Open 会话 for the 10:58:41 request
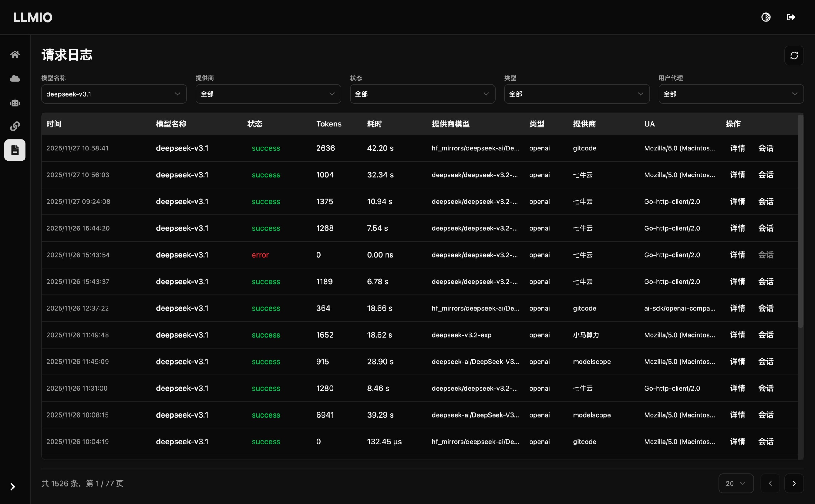 [x=766, y=148]
